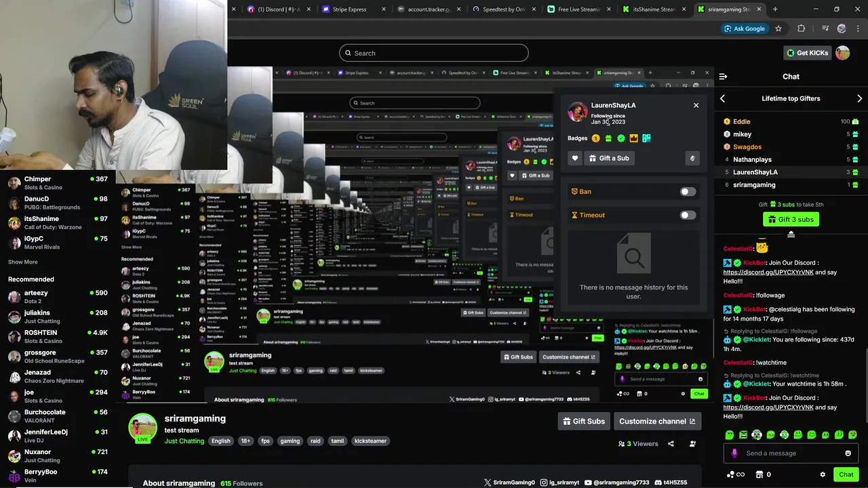Open browser media controls icon
Image resolution: width=868 pixels, height=488 pixels.
pos(825,28)
